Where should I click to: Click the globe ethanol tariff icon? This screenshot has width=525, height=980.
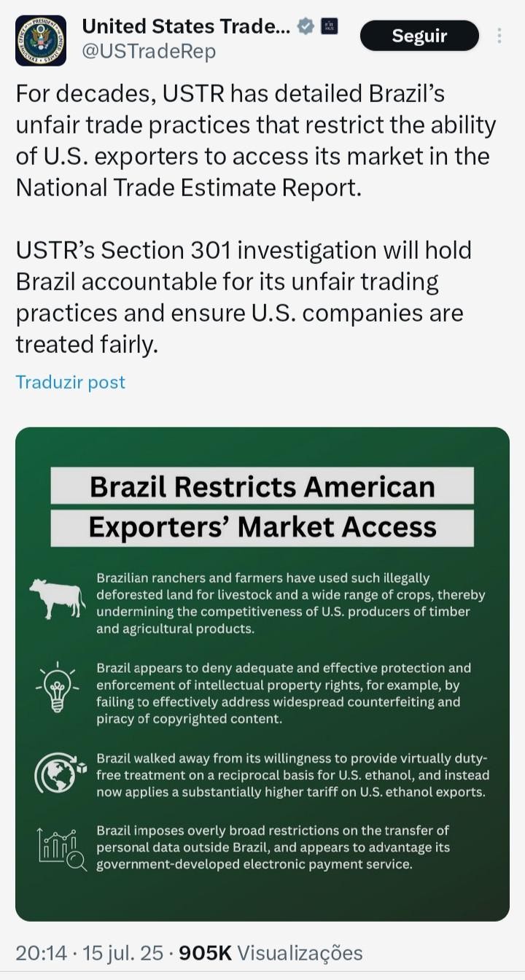tap(58, 772)
